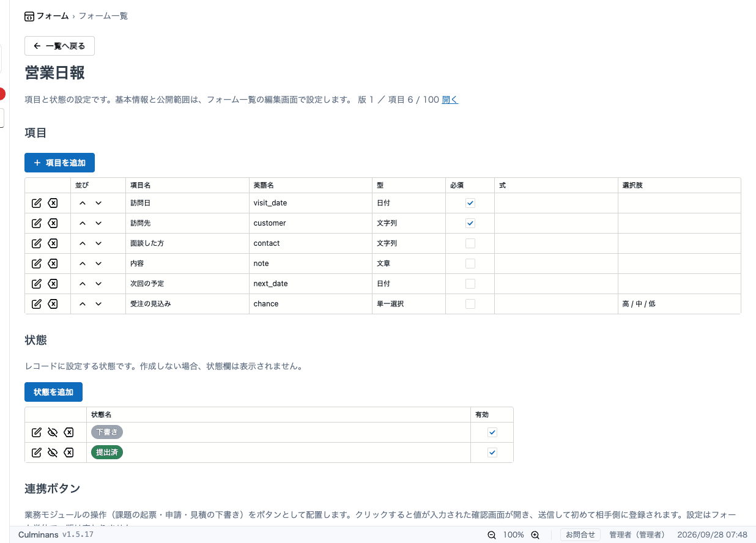This screenshot has width=756, height=543.
Task: Toggle 必須 checkbox for 面談した方
Action: click(x=470, y=243)
